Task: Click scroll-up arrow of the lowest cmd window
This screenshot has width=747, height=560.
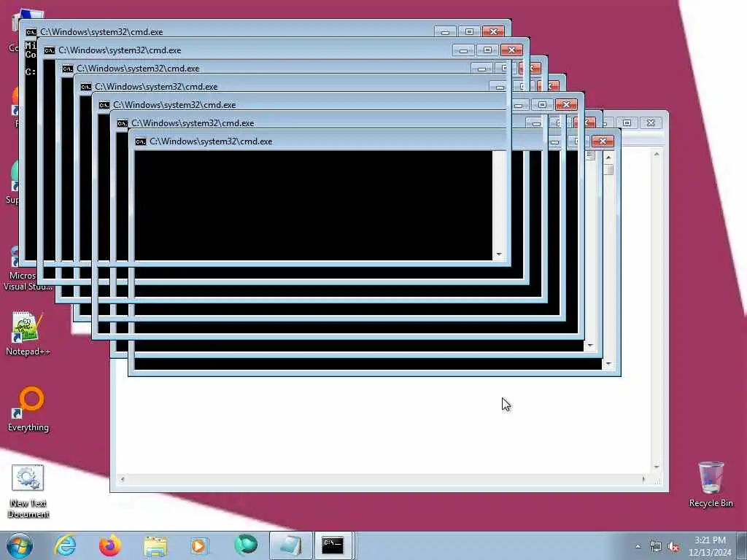Action: pos(608,157)
